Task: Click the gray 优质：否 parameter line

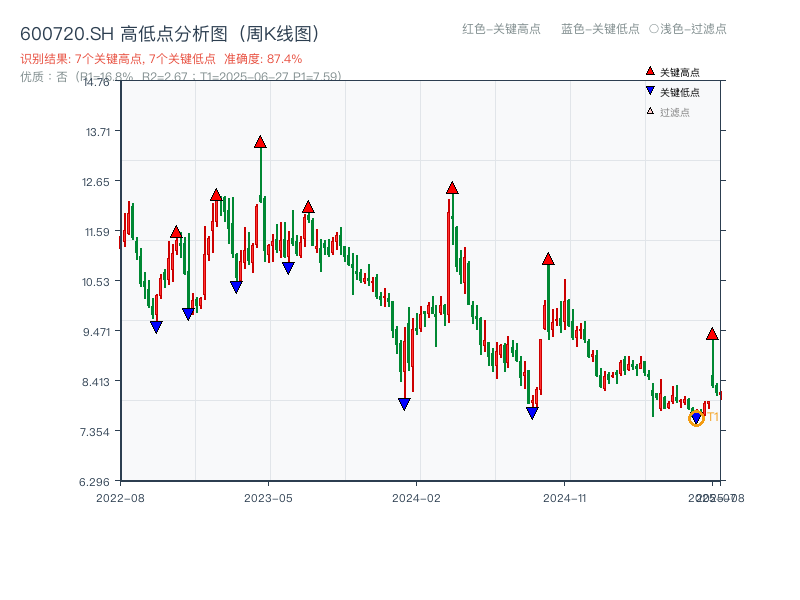Action: coord(181,77)
